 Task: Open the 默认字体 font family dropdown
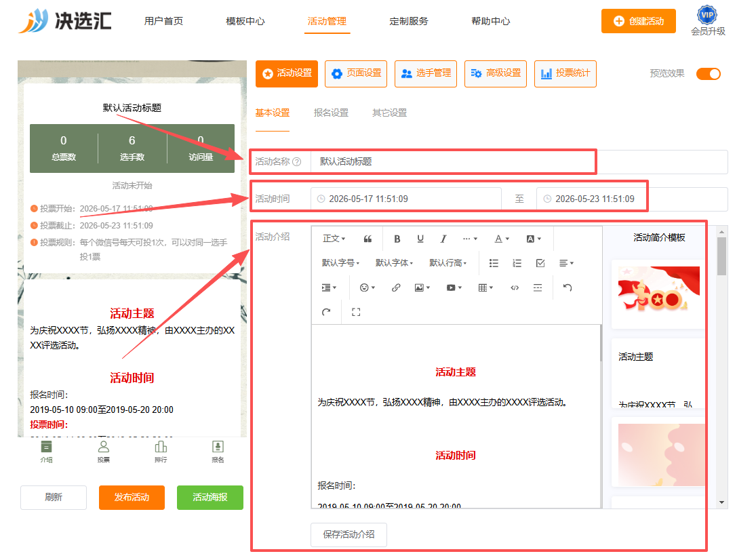(x=394, y=263)
